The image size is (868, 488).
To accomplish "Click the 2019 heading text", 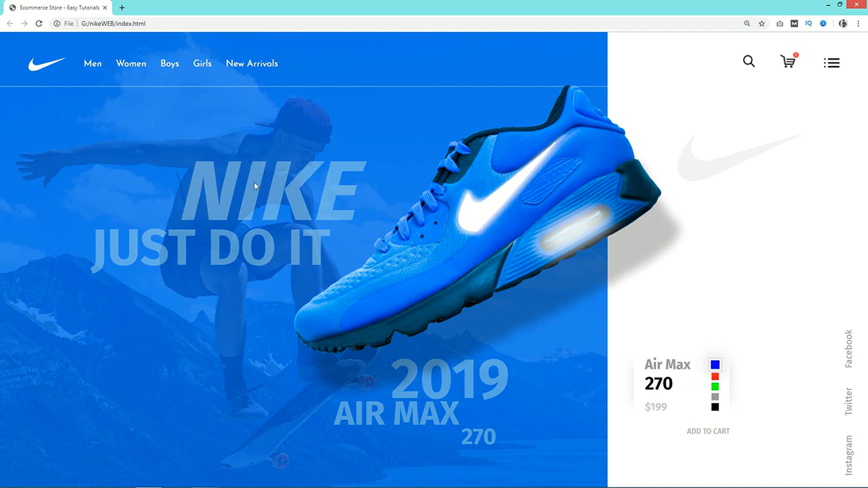I will click(x=449, y=379).
